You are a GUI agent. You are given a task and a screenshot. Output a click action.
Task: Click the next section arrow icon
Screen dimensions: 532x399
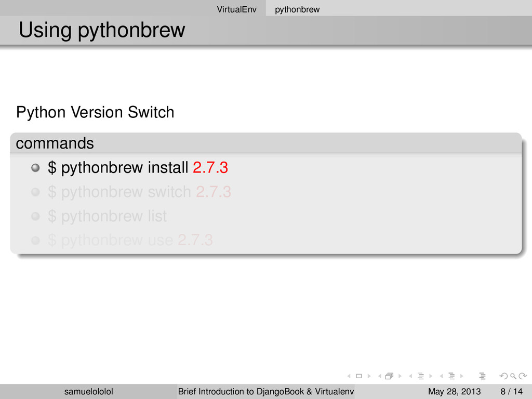click(462, 376)
